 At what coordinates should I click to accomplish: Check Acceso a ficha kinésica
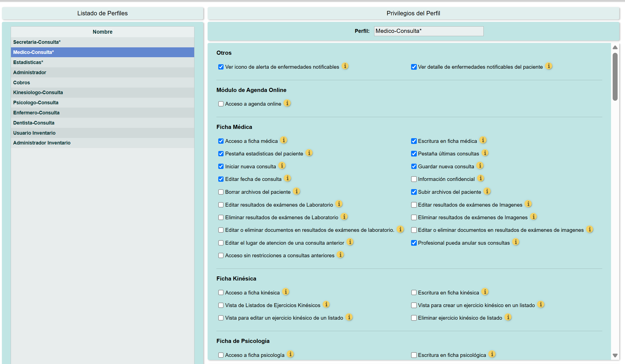[x=221, y=293]
